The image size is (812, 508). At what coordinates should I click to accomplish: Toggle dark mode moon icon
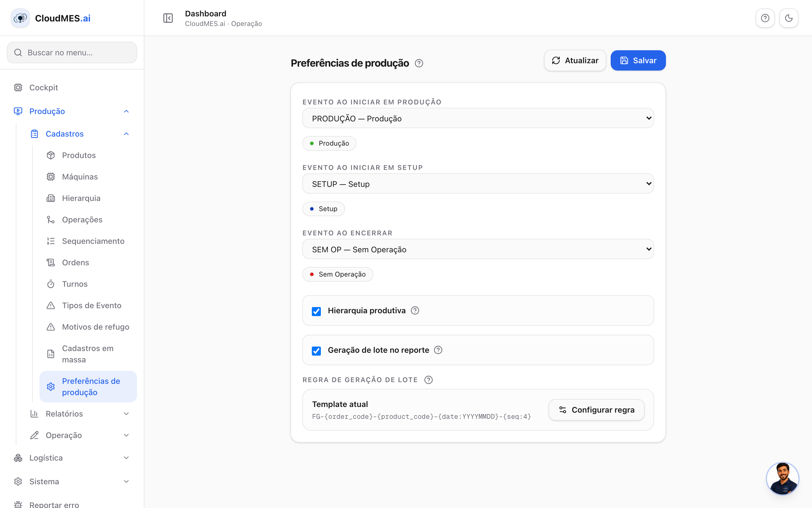pyautogui.click(x=789, y=18)
